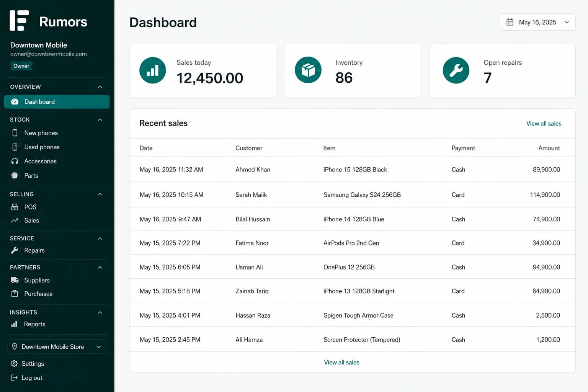Viewport: 588px width, 392px height.
Task: Click the Reports bar chart icon
Action: pos(15,324)
